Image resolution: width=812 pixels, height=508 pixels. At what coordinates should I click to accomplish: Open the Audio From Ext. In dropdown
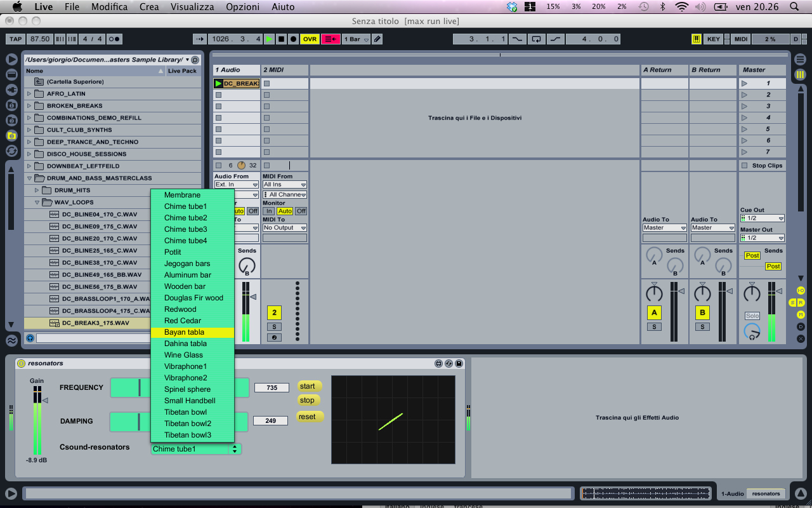237,184
